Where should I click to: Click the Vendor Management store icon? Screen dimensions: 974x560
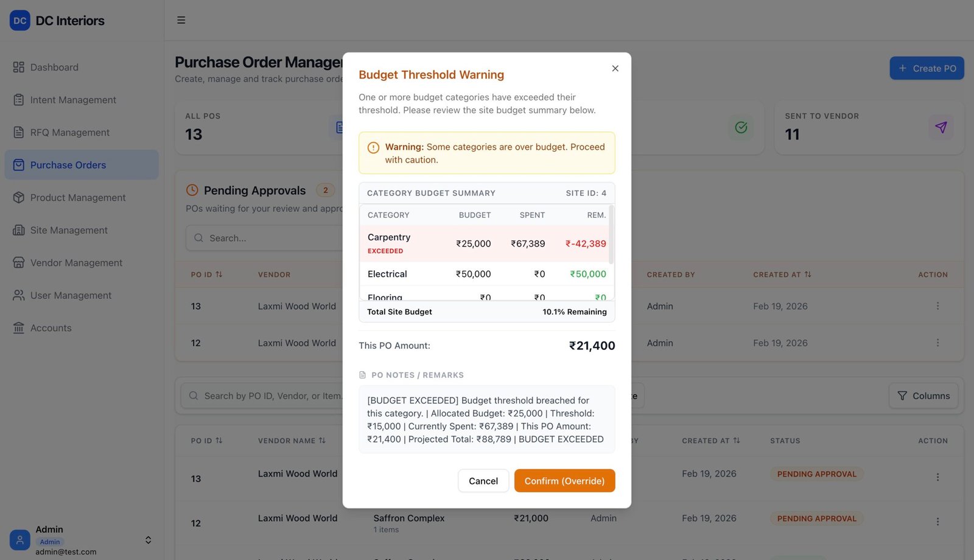(x=19, y=263)
